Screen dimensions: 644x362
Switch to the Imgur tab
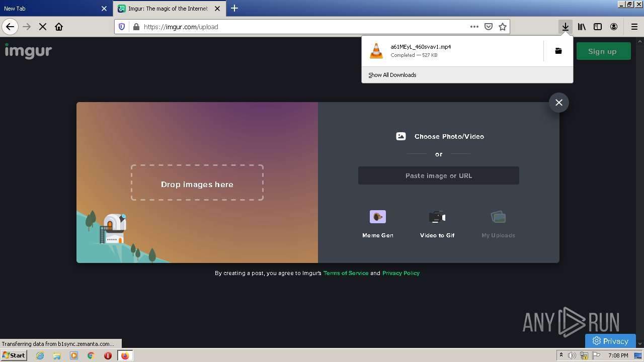(x=169, y=9)
